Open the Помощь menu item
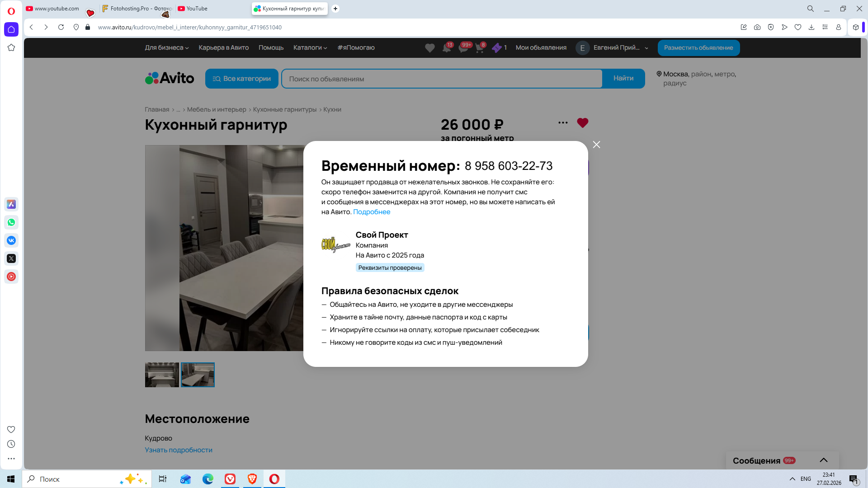This screenshot has height=488, width=868. [x=271, y=47]
